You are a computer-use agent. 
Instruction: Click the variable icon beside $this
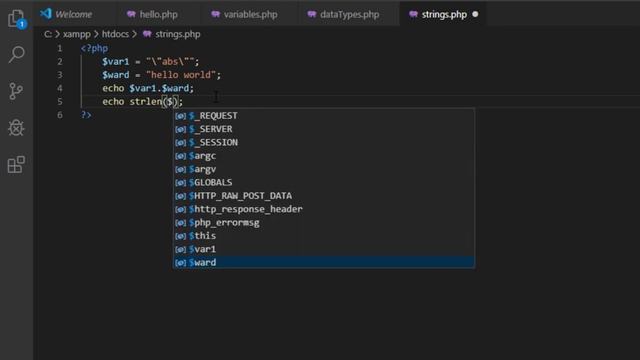coord(180,236)
